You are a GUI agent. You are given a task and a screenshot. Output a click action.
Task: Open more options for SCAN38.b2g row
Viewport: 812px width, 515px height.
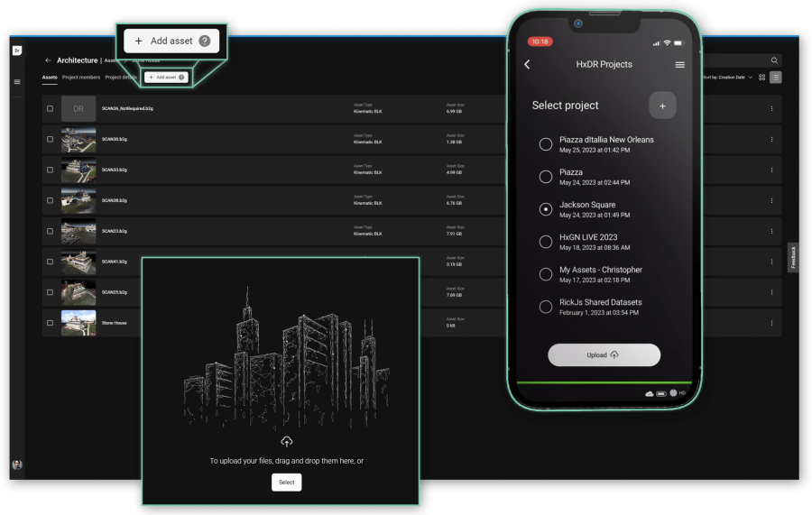(x=771, y=200)
